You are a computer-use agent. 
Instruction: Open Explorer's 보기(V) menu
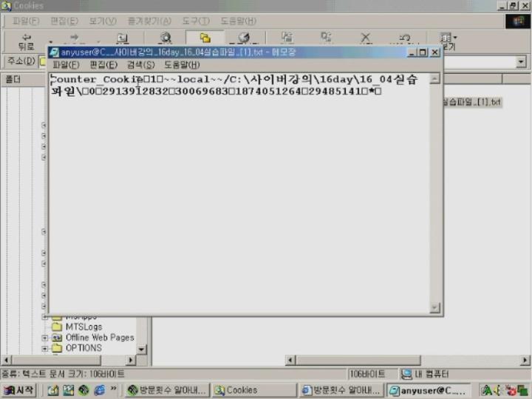pos(103,21)
